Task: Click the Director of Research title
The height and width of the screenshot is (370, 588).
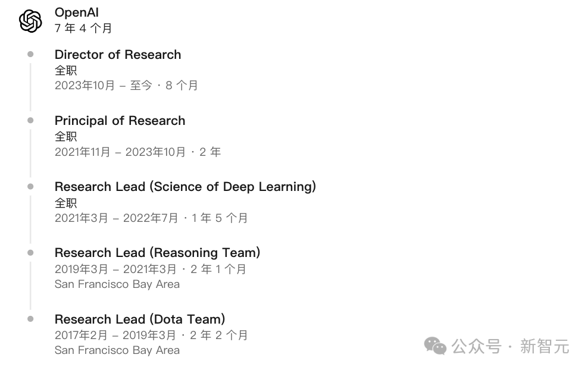Action: (118, 55)
